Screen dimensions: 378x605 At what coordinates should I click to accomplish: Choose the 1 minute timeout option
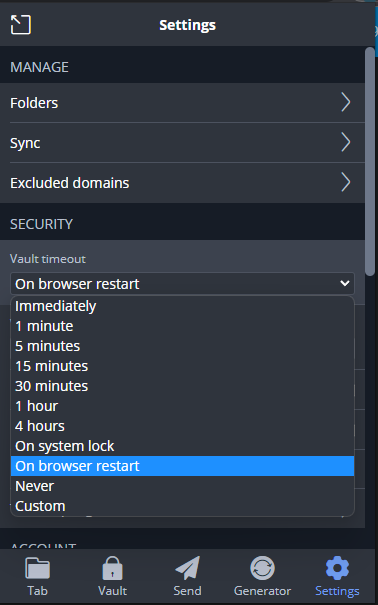pos(182,326)
